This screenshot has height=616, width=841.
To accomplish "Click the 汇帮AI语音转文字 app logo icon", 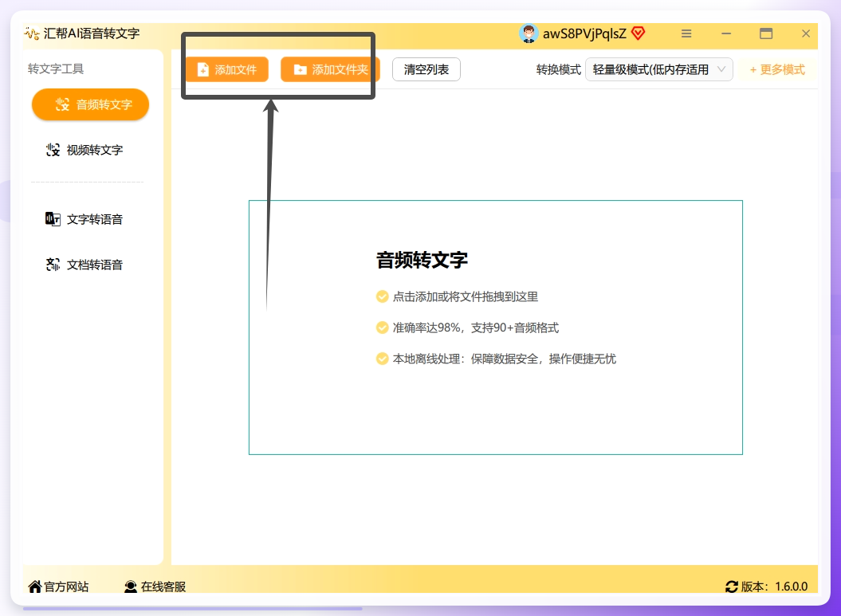I will click(32, 33).
